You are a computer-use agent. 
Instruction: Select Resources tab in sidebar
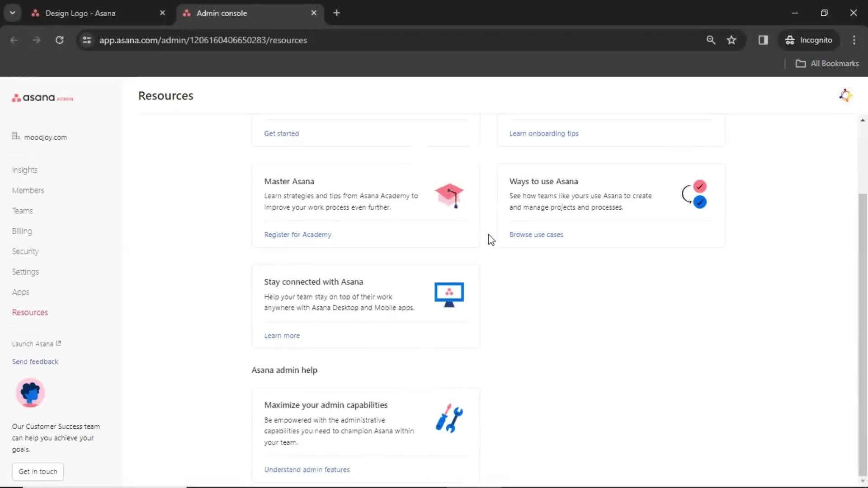coord(30,312)
